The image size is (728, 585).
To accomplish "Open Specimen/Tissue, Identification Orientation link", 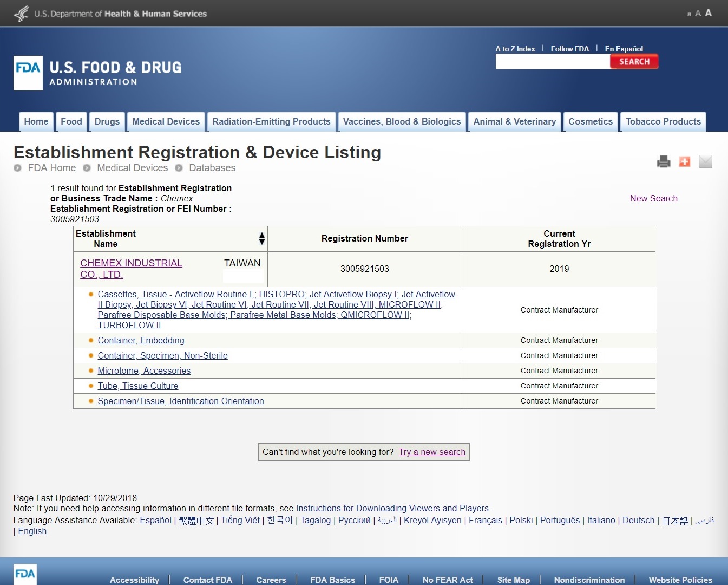I will 181,401.
